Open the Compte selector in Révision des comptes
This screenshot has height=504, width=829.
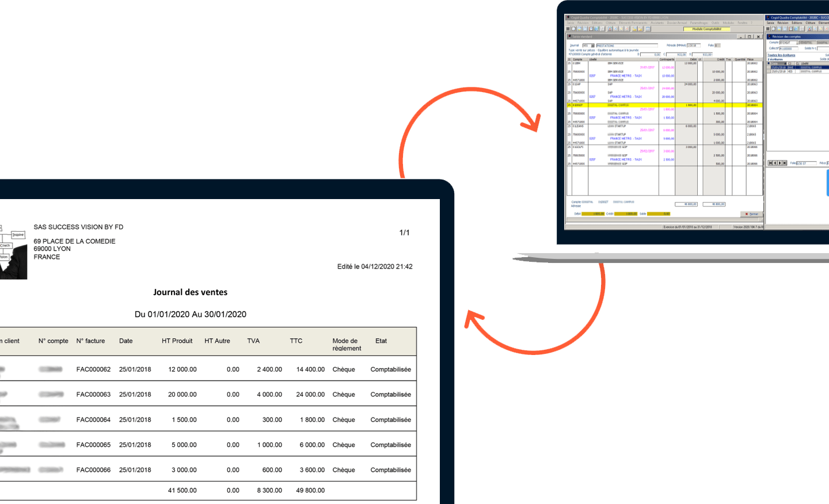click(797, 43)
